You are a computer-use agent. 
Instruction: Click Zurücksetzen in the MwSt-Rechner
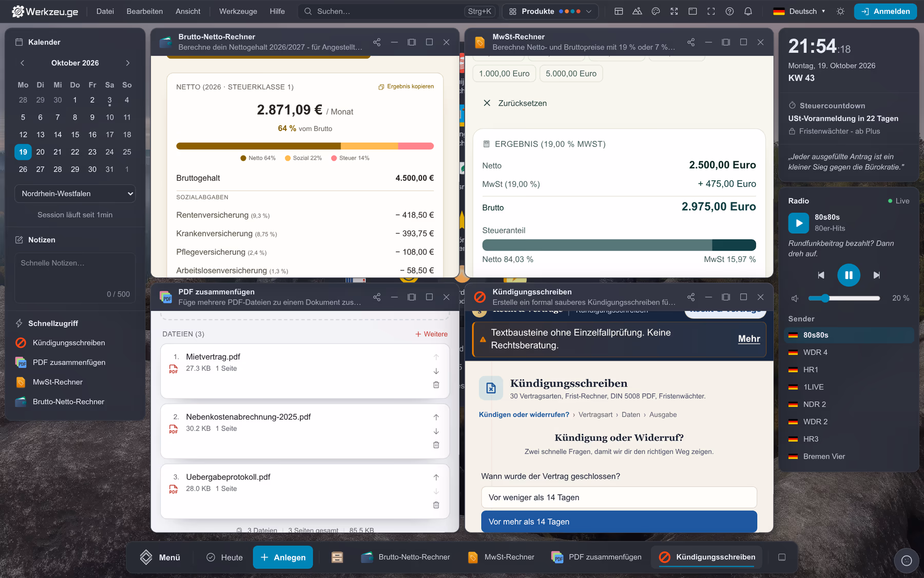coord(515,103)
